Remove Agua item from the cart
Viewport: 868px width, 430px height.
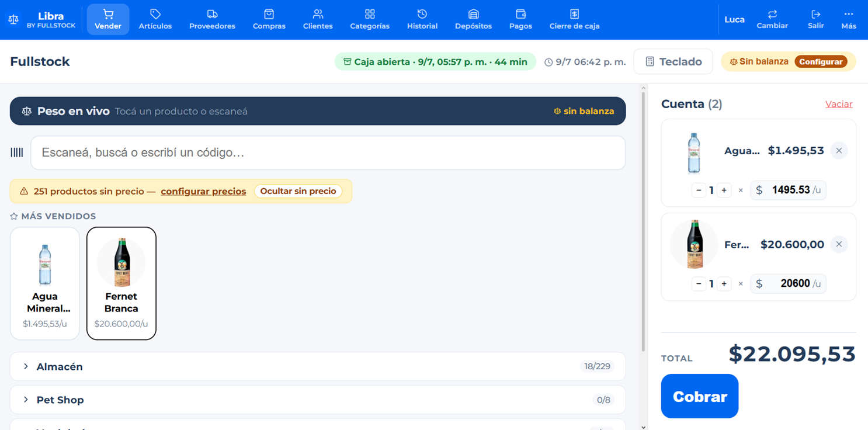(839, 151)
